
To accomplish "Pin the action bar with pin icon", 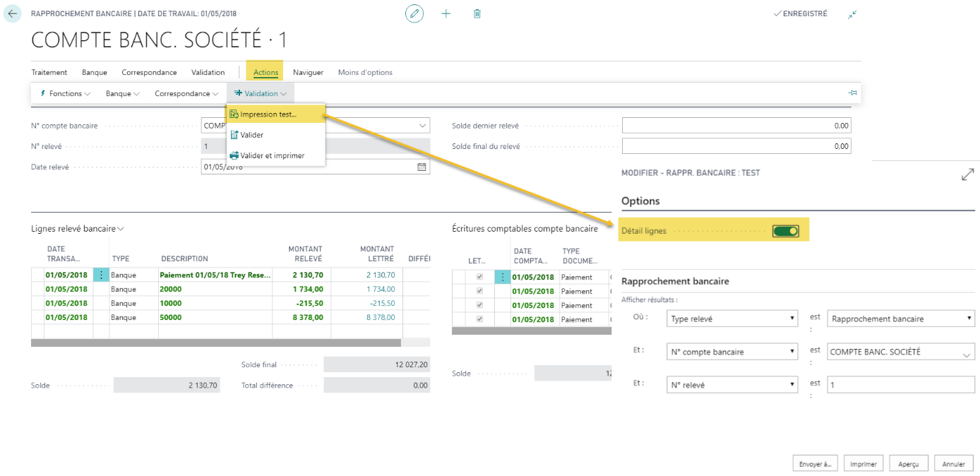I will point(852,93).
